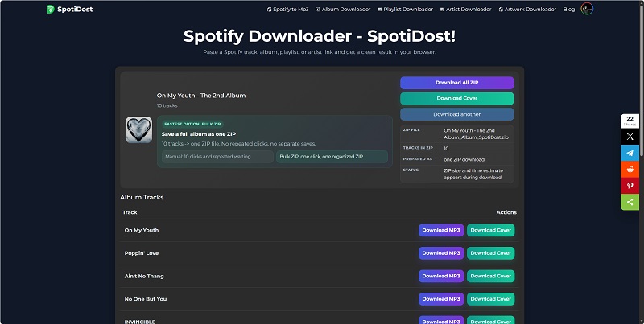Click 'Bulk ZIP: one click, one organized ZIP' box

point(332,157)
